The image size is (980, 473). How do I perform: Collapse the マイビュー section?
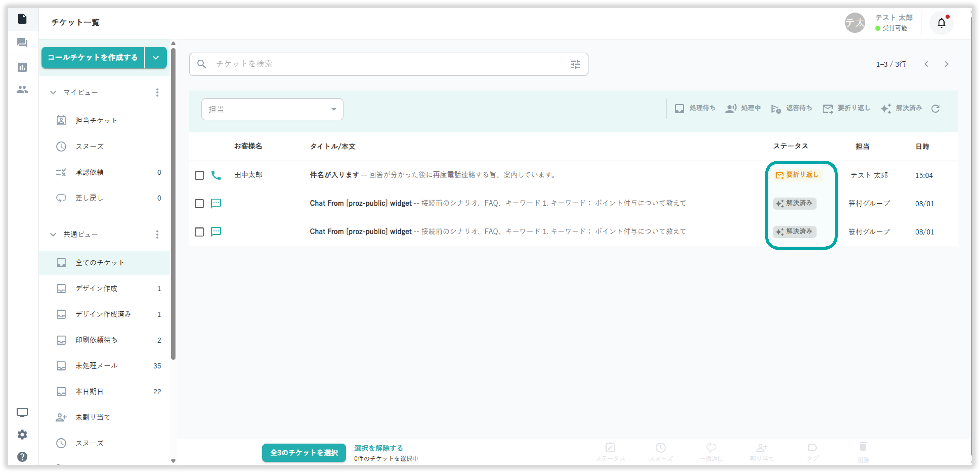click(53, 92)
